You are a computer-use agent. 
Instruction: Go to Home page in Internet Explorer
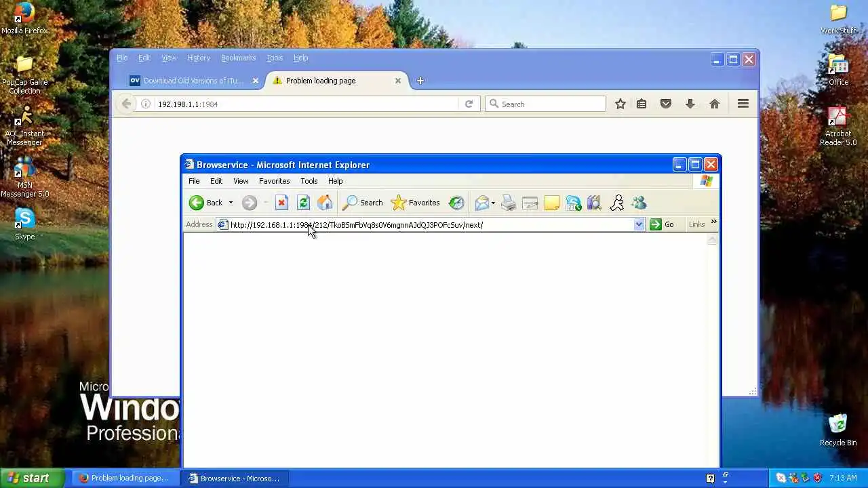(x=325, y=203)
